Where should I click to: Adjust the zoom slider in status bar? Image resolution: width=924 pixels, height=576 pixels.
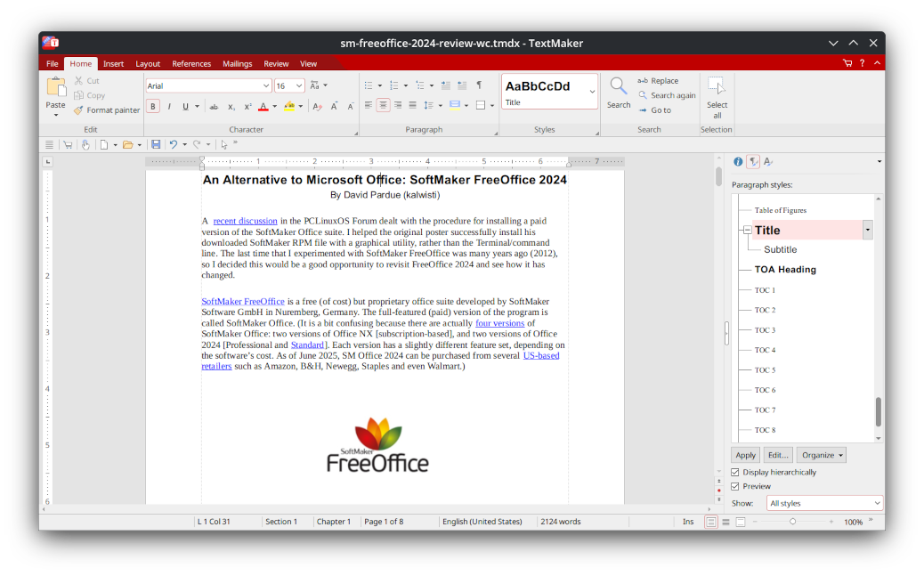tap(791, 522)
